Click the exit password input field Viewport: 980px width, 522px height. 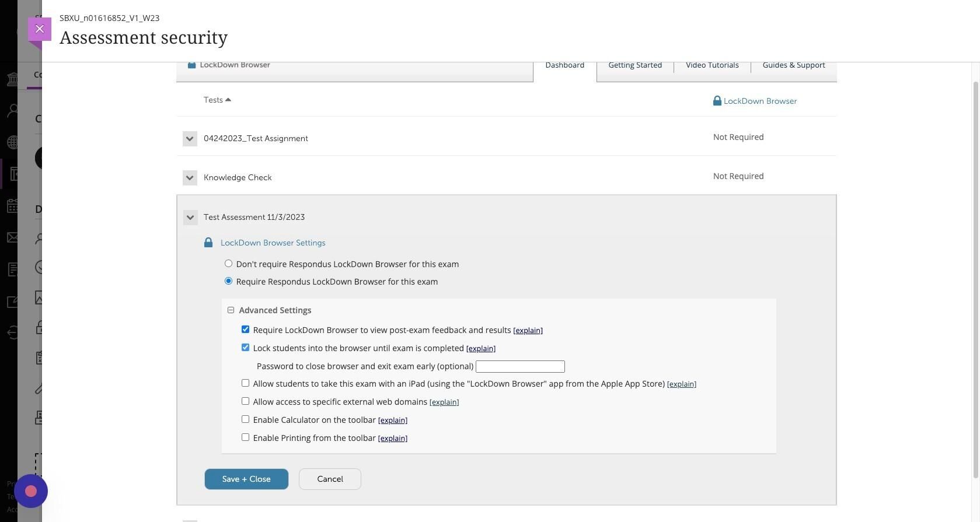coord(520,366)
